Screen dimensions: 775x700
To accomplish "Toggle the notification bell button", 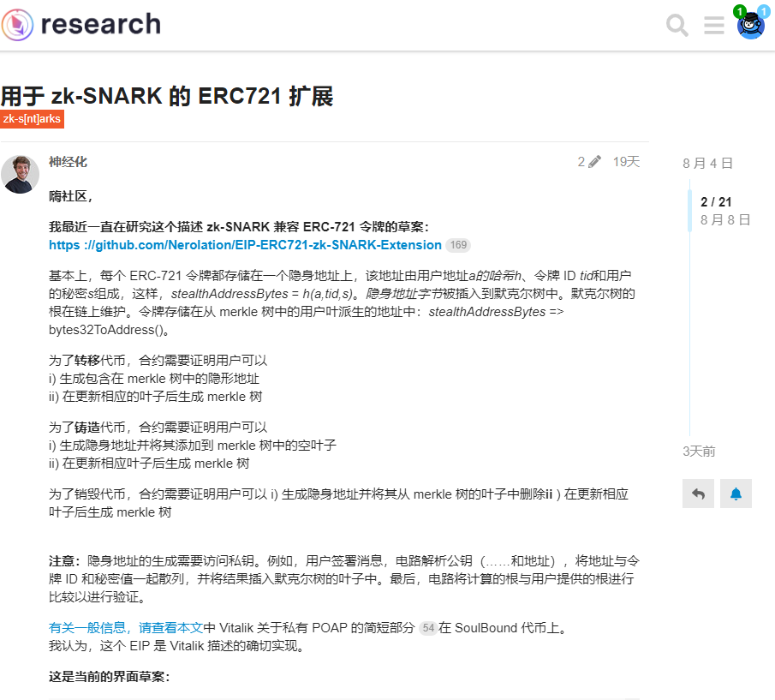I will click(736, 494).
